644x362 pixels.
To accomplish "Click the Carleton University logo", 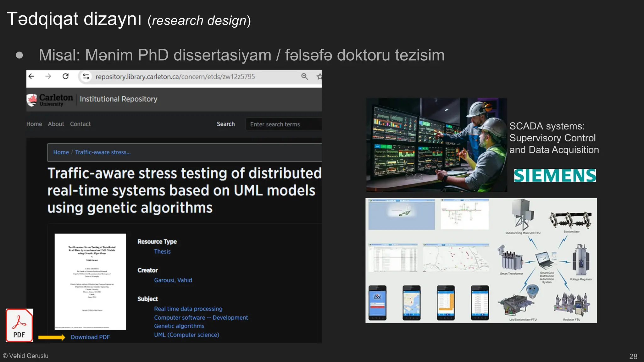I will (50, 100).
